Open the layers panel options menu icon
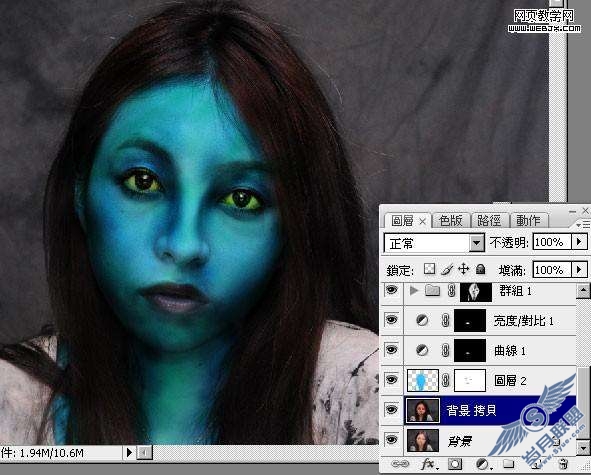 [583, 225]
